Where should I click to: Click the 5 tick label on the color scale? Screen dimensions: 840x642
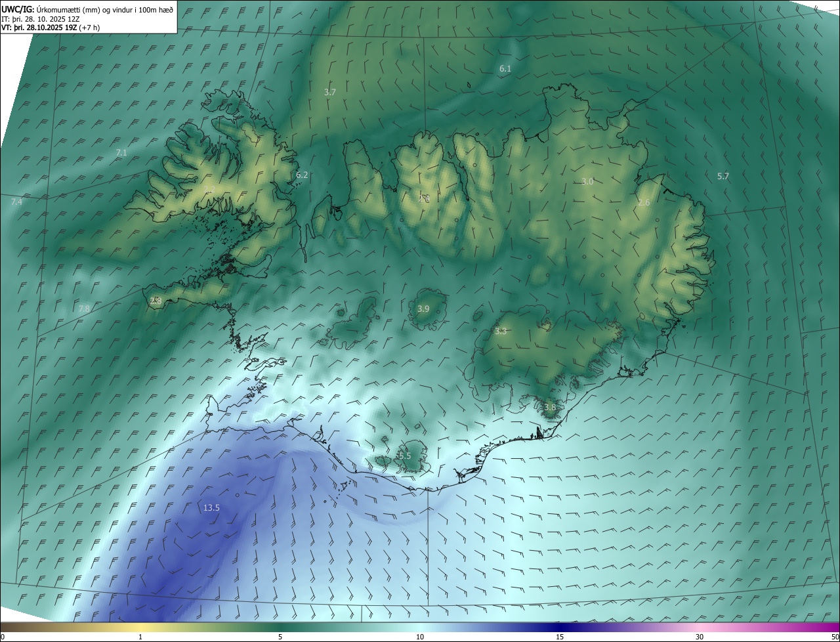pos(280,637)
